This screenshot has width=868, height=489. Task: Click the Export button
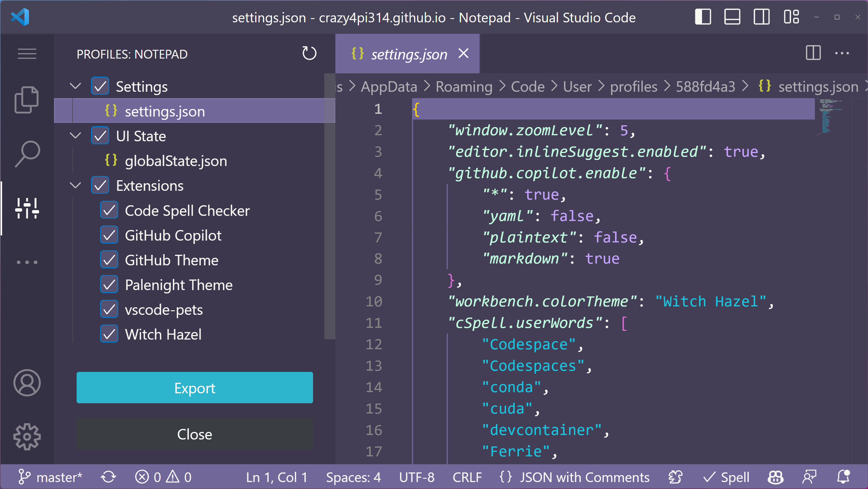click(195, 388)
